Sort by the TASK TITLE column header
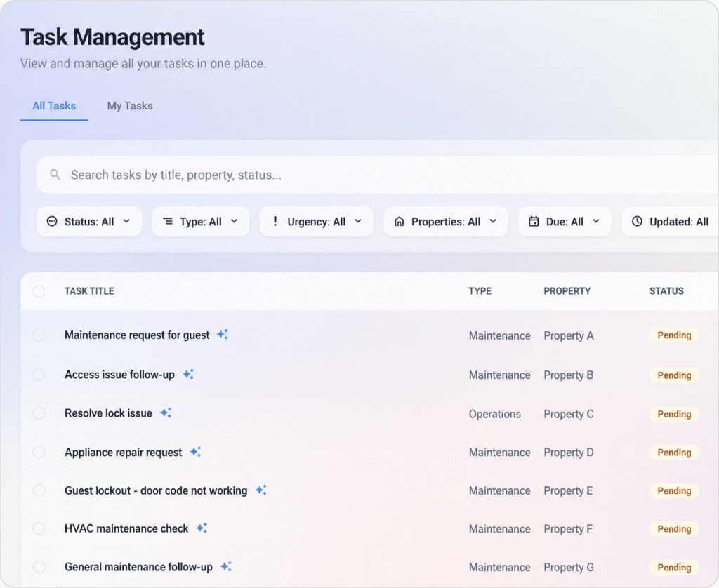This screenshot has width=719, height=588. point(89,291)
